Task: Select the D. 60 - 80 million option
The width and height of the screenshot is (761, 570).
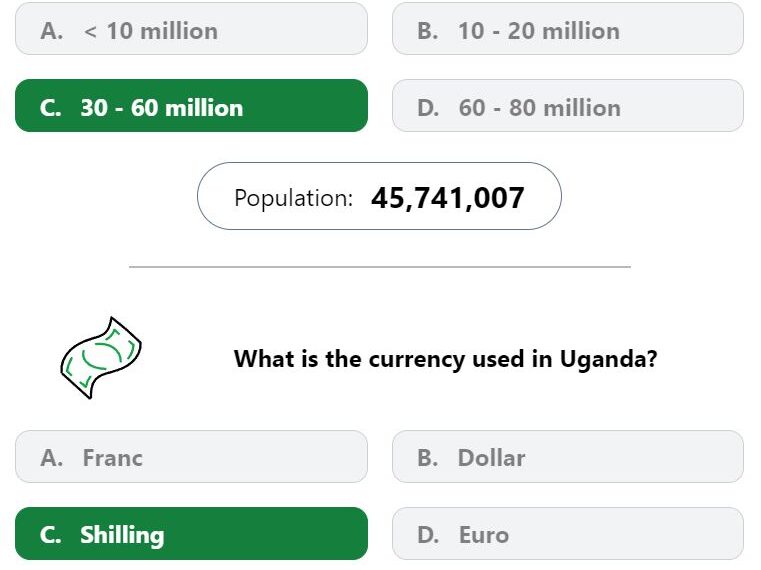Action: tap(567, 107)
